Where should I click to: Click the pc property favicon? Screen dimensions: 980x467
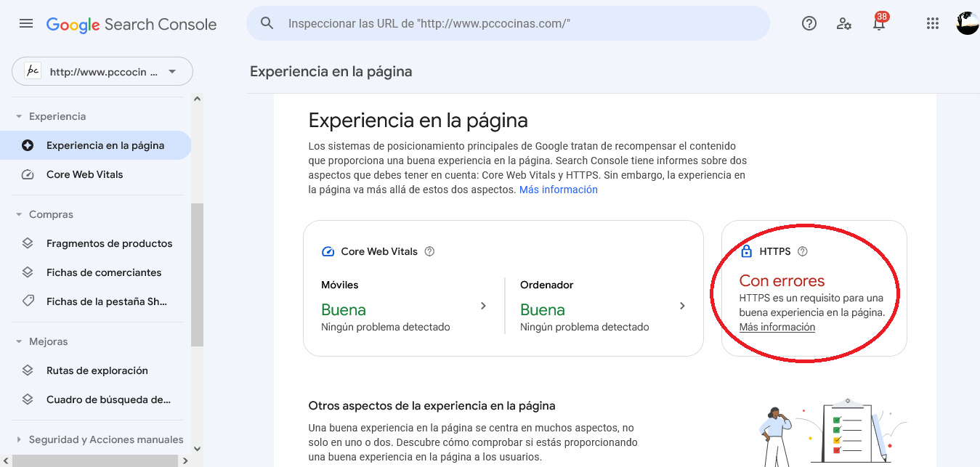[33, 71]
